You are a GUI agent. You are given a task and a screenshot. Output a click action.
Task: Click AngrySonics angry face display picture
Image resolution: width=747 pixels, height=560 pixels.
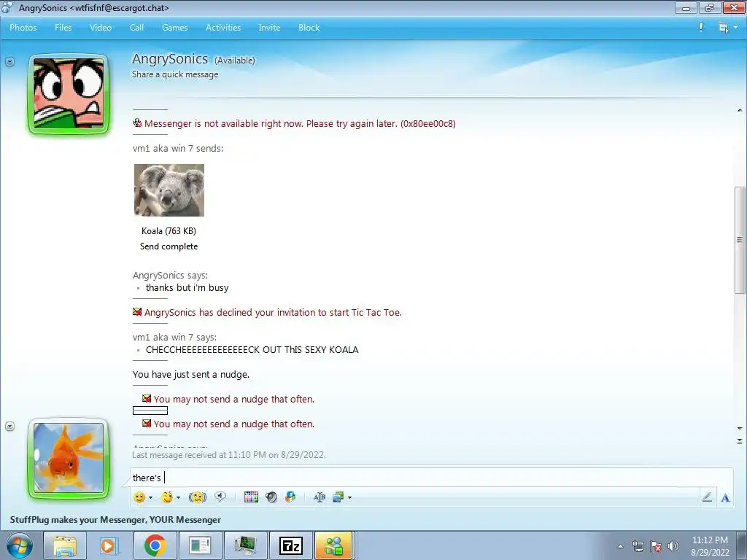click(69, 93)
